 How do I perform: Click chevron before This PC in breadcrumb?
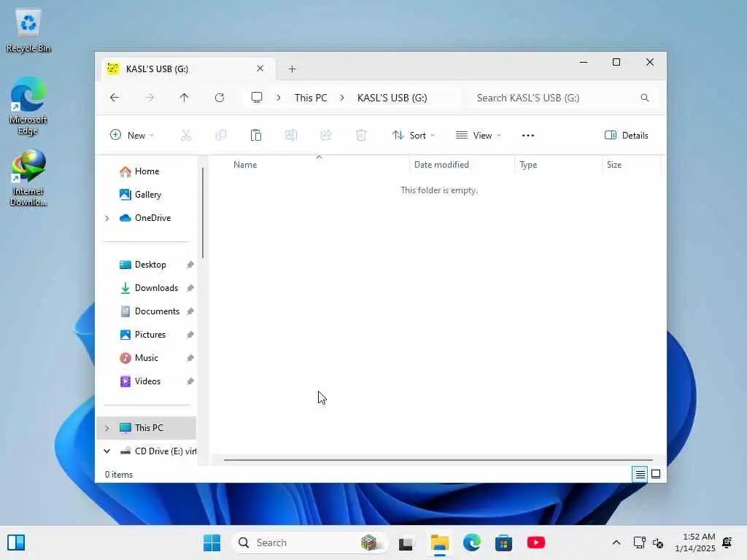coord(279,98)
